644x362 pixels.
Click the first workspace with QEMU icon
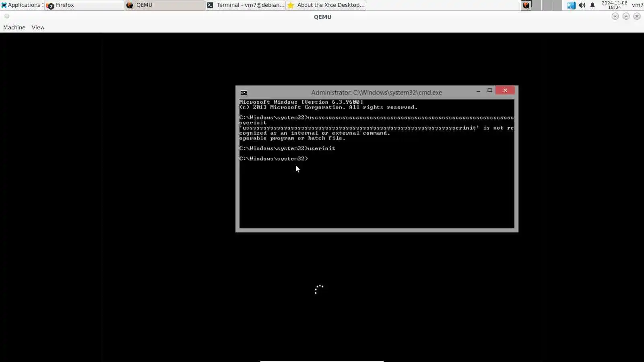pos(526,5)
